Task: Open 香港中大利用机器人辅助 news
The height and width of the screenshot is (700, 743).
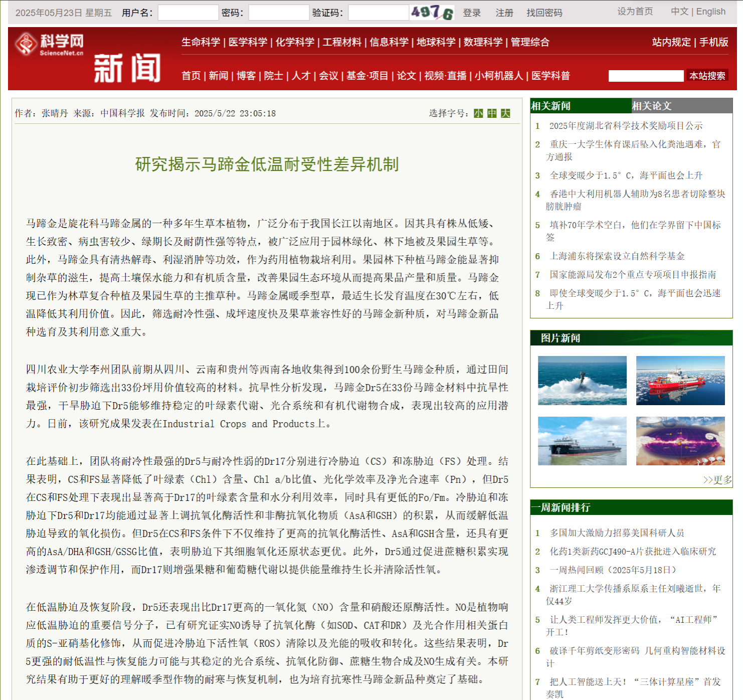Action: point(636,200)
